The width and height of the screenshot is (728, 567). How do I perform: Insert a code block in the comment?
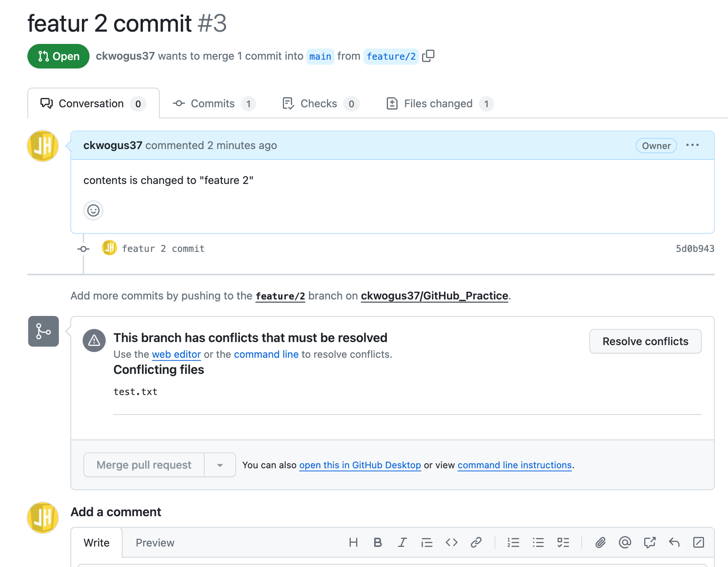(x=451, y=542)
